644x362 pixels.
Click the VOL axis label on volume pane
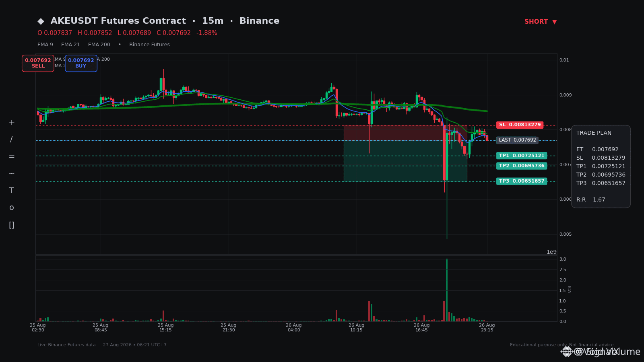[570, 288]
